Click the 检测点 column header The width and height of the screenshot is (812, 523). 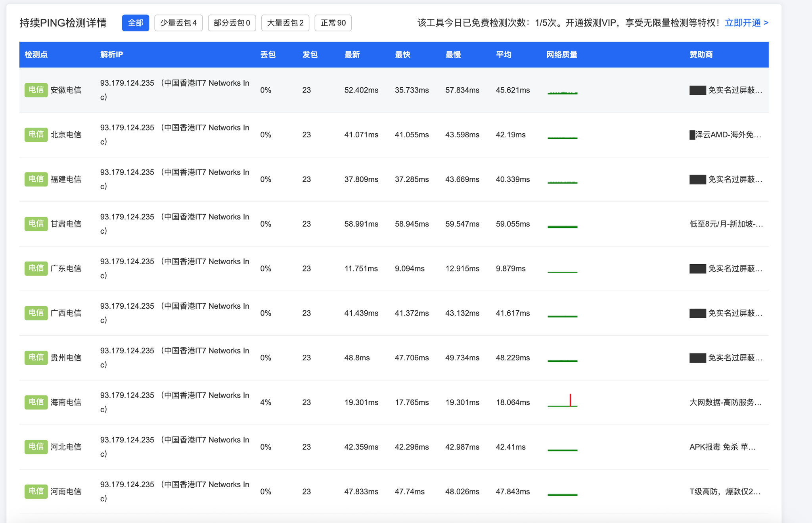pyautogui.click(x=36, y=55)
